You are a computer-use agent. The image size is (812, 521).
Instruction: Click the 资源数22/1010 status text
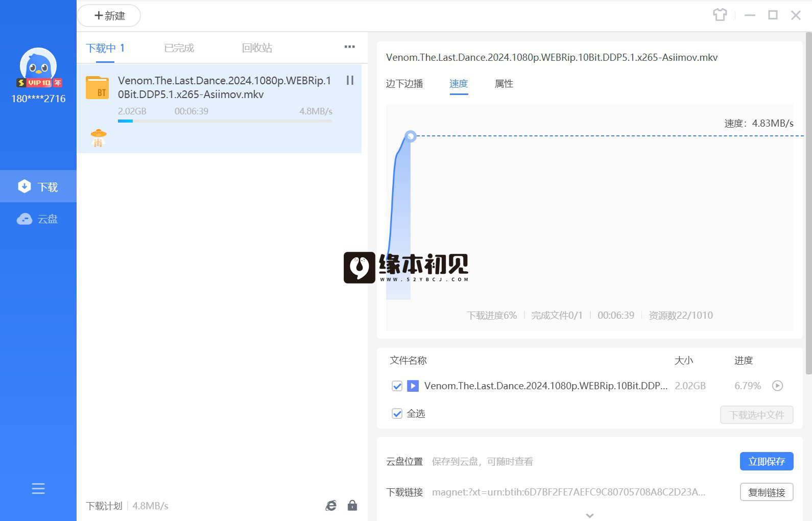(681, 316)
